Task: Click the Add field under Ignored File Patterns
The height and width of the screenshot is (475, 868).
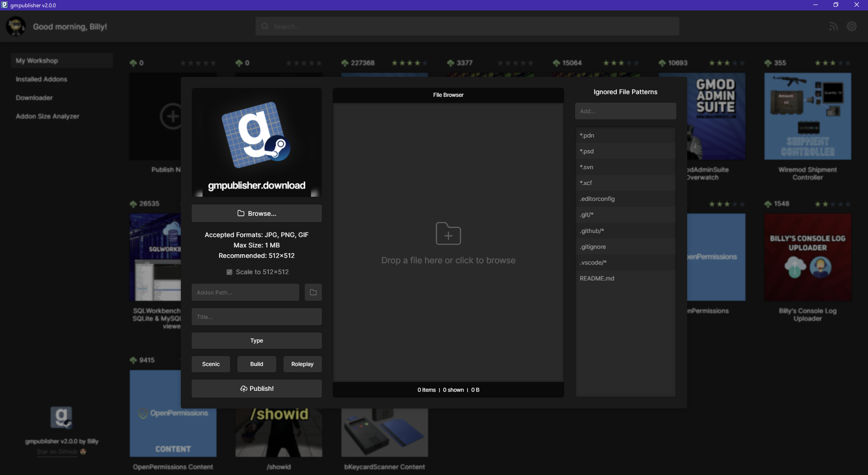Action: pyautogui.click(x=625, y=111)
